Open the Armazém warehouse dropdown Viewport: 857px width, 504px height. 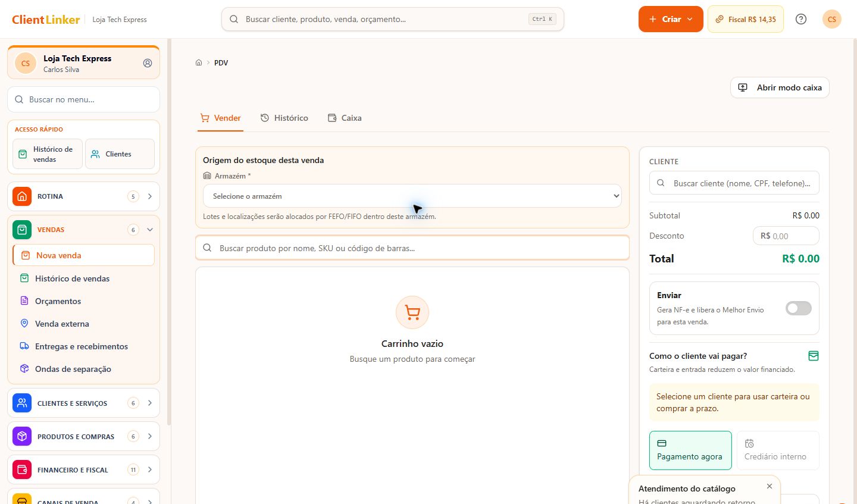[x=412, y=196]
